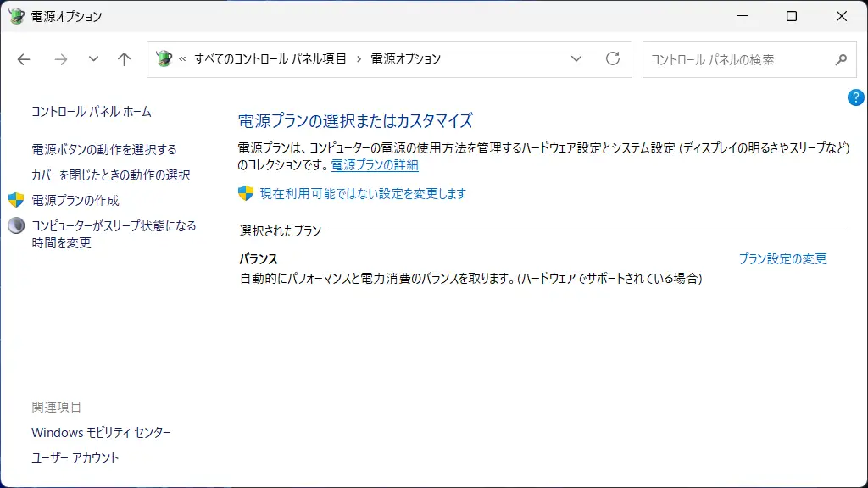
Task: Select カバーを閉じたときの動作の選択
Action: 111,175
